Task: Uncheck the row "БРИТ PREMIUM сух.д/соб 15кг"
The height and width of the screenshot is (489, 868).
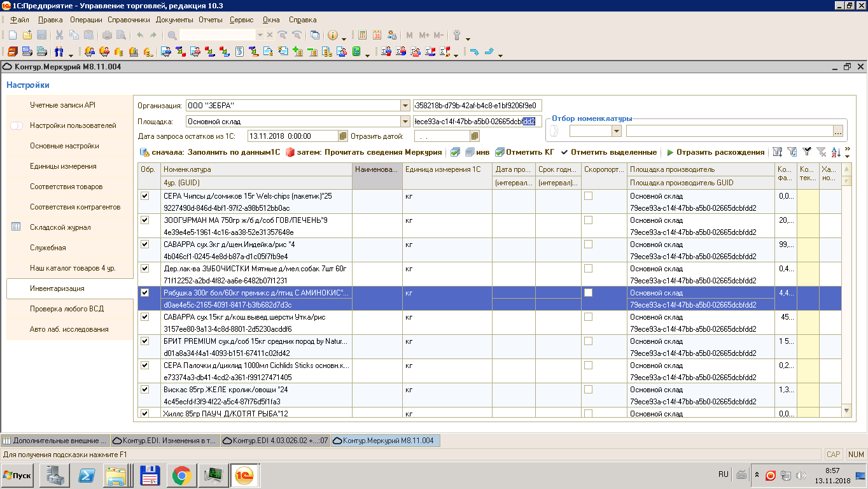Action: (x=145, y=341)
